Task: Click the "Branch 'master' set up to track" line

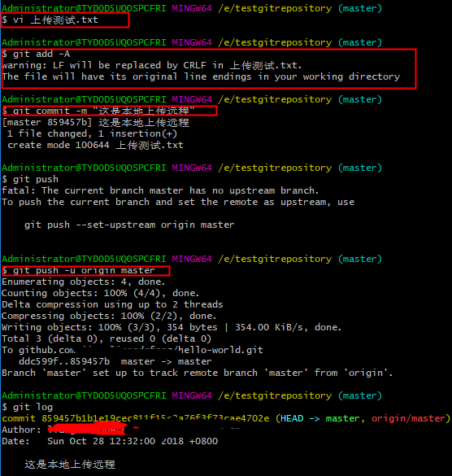Action: tap(198, 373)
